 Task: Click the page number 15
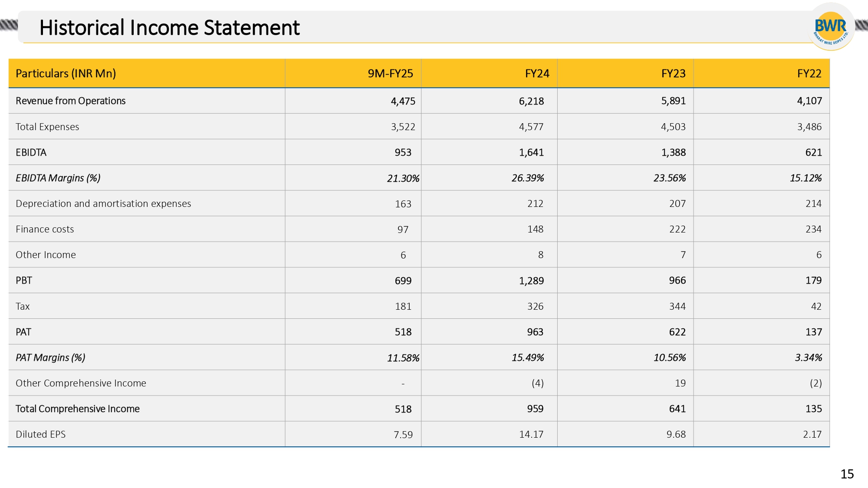point(847,474)
